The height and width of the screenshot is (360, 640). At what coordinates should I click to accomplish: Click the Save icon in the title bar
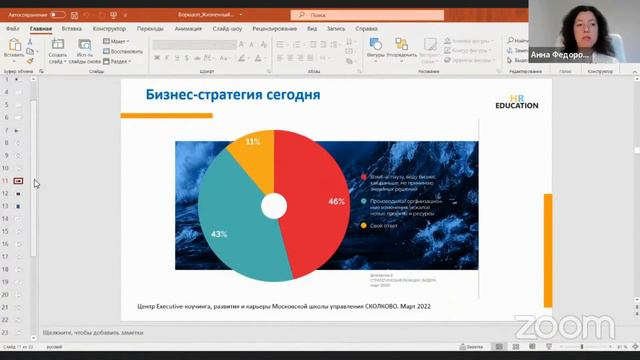coord(74,15)
